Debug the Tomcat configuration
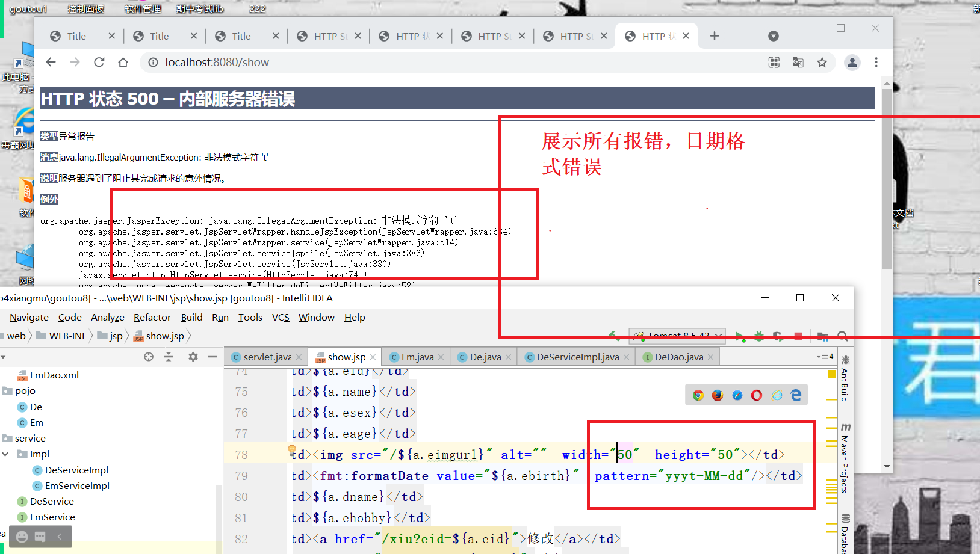The image size is (980, 554). click(758, 336)
